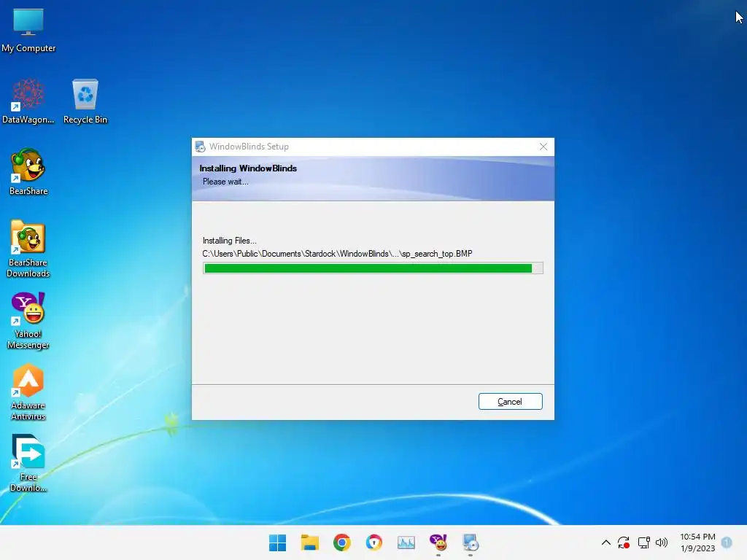Select the My Computer desktop icon
This screenshot has height=560, width=747.
[x=28, y=30]
